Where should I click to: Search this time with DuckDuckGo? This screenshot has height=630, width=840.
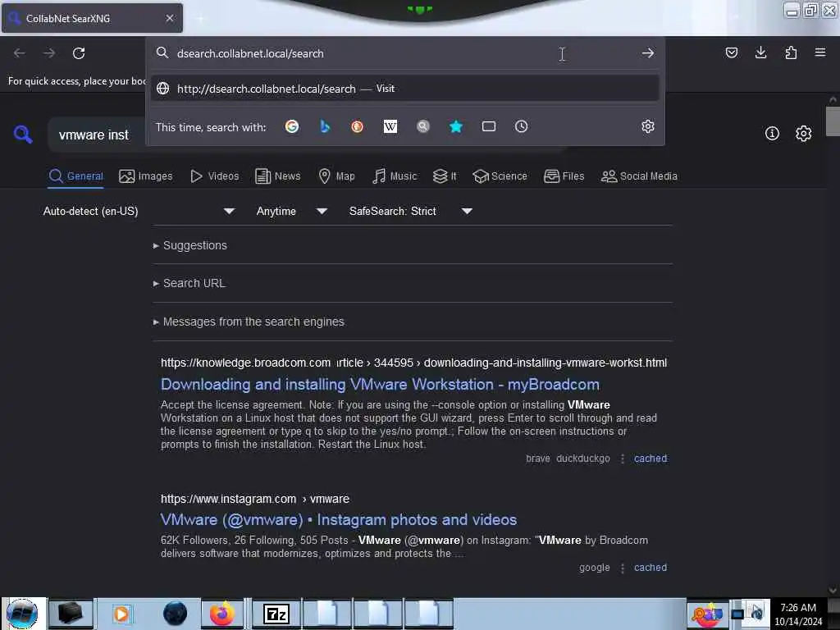(358, 126)
